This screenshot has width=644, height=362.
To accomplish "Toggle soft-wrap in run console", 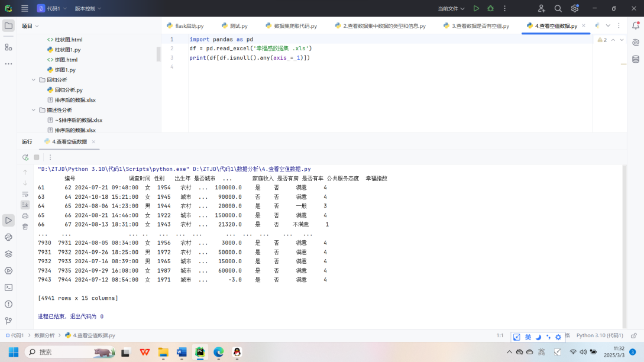I will tap(25, 194).
